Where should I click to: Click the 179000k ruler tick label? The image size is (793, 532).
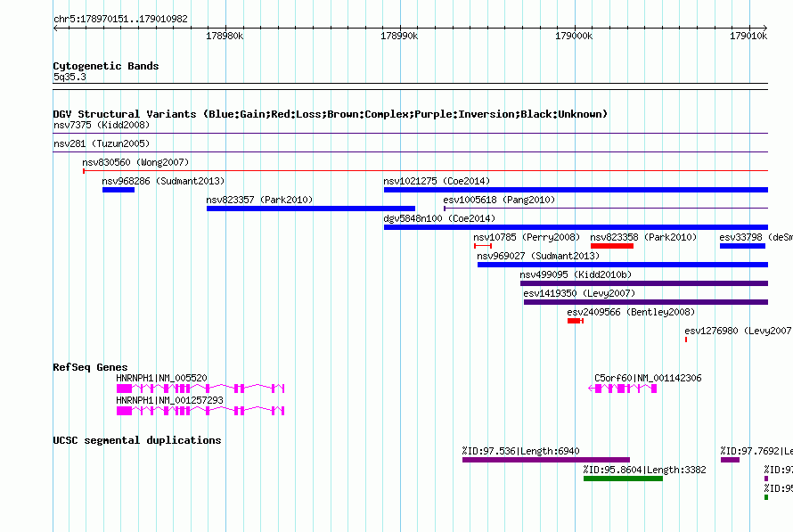click(x=574, y=36)
